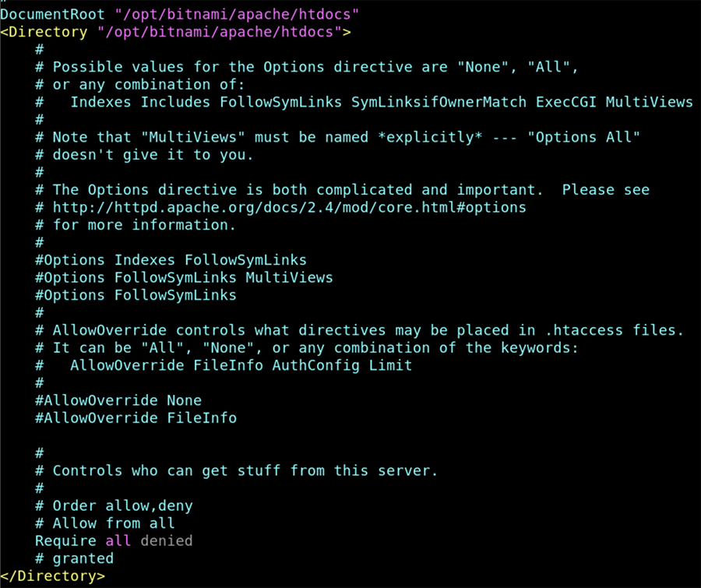Screen dimensions: 701x588
Task: Click the httpd.apache.org options documentation URL
Action: point(289,208)
